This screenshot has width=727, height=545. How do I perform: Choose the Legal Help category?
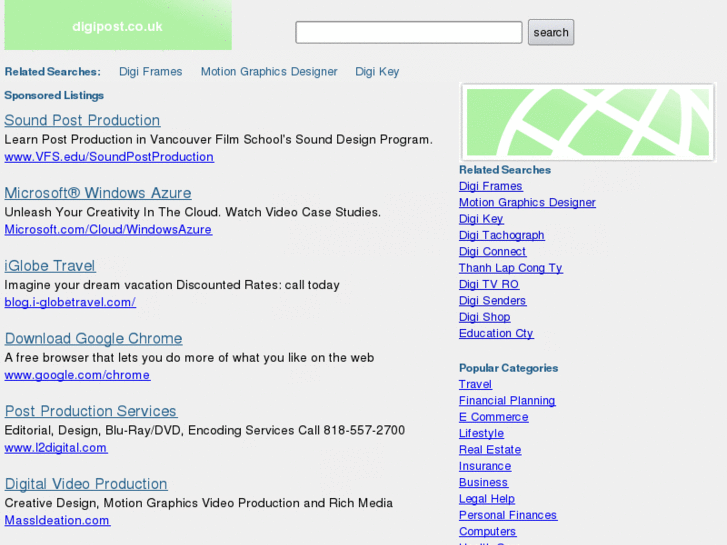tap(487, 499)
